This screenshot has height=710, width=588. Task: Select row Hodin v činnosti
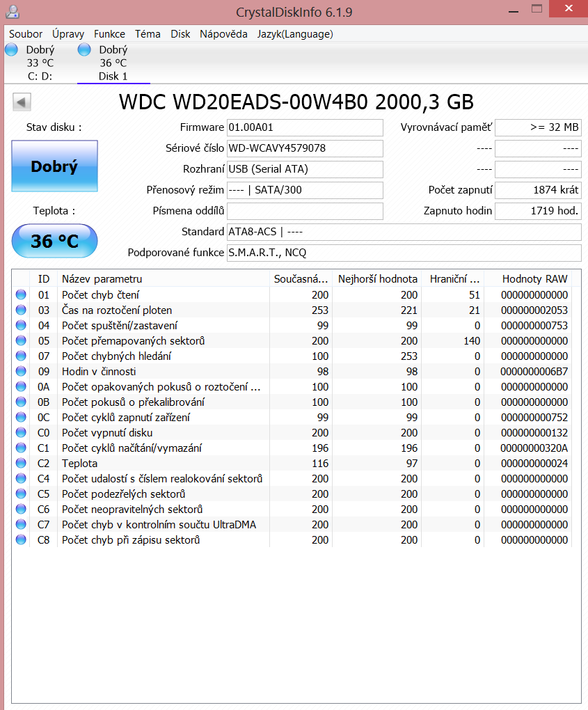tap(292, 371)
